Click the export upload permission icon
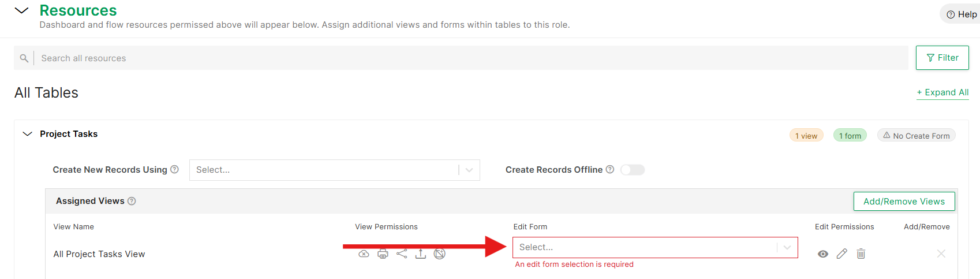Viewport: 980px width, 279px height. (421, 254)
